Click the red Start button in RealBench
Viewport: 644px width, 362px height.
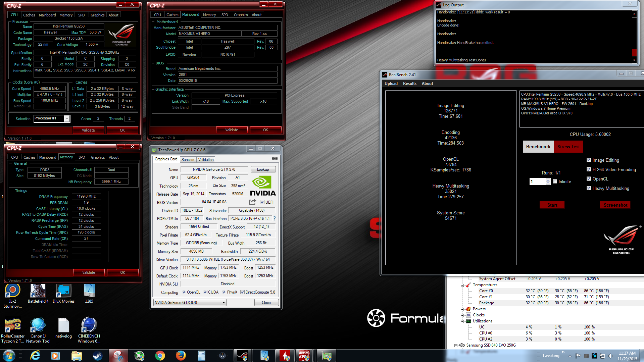(552, 205)
